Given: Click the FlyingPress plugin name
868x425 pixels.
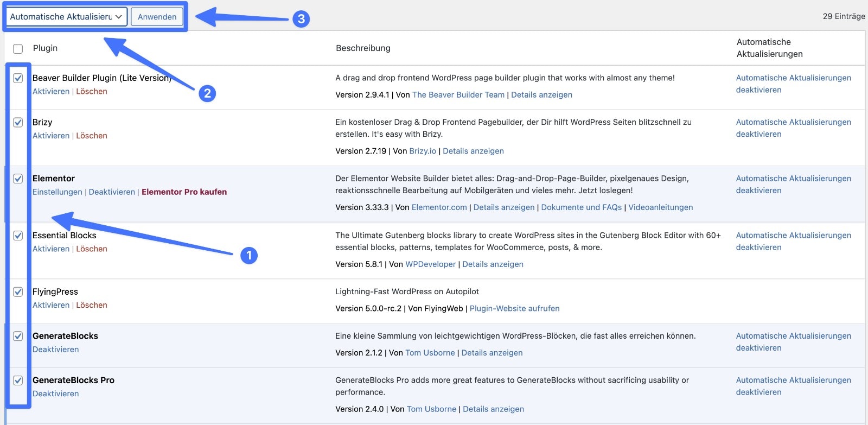Looking at the screenshot, I should 55,292.
